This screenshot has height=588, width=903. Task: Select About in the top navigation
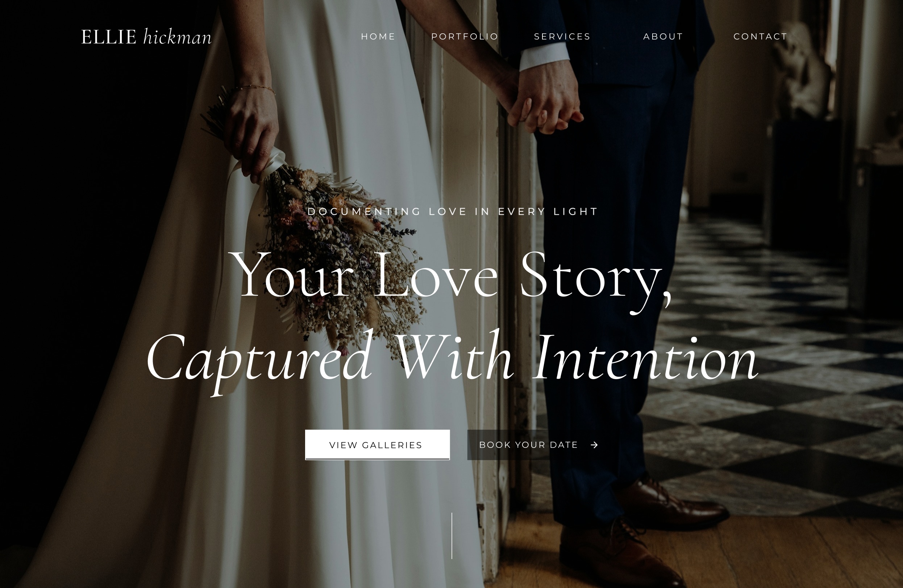click(663, 37)
